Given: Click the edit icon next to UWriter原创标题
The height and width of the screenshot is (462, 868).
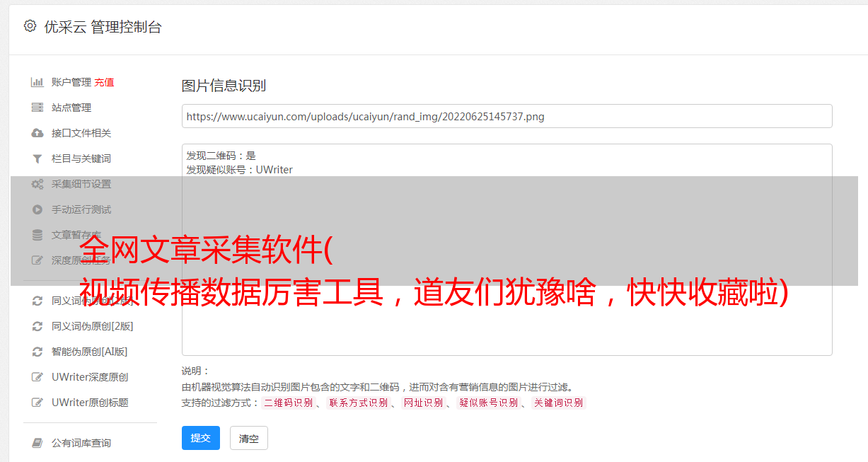Looking at the screenshot, I should 37,403.
